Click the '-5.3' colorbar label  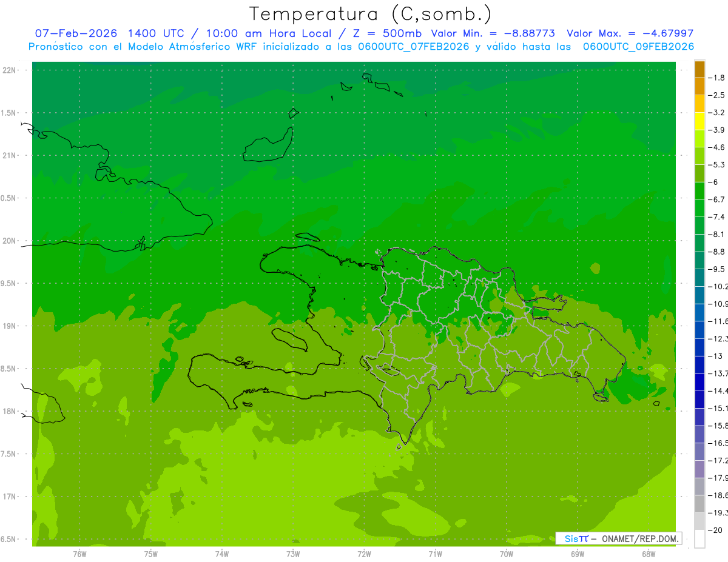tap(716, 164)
